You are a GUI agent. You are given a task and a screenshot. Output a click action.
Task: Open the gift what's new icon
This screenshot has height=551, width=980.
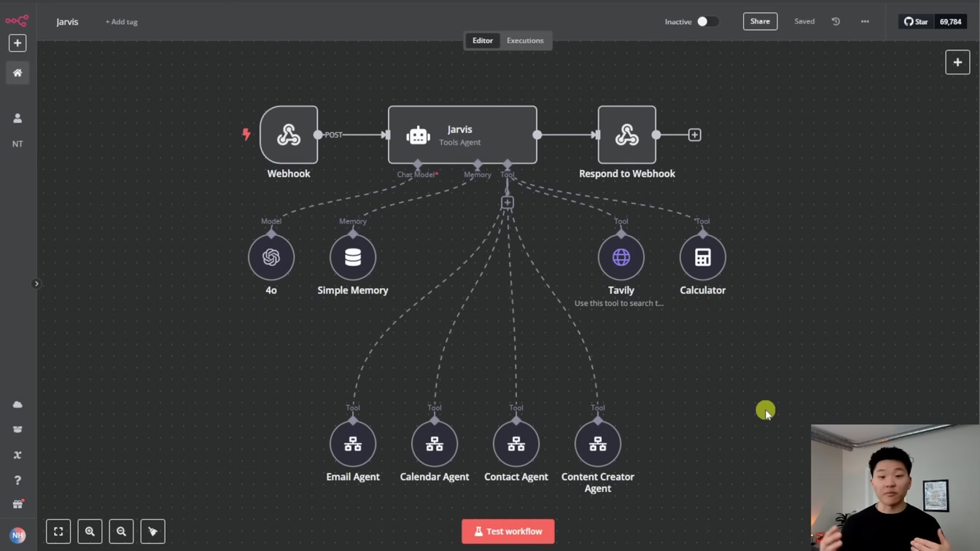[x=17, y=504]
